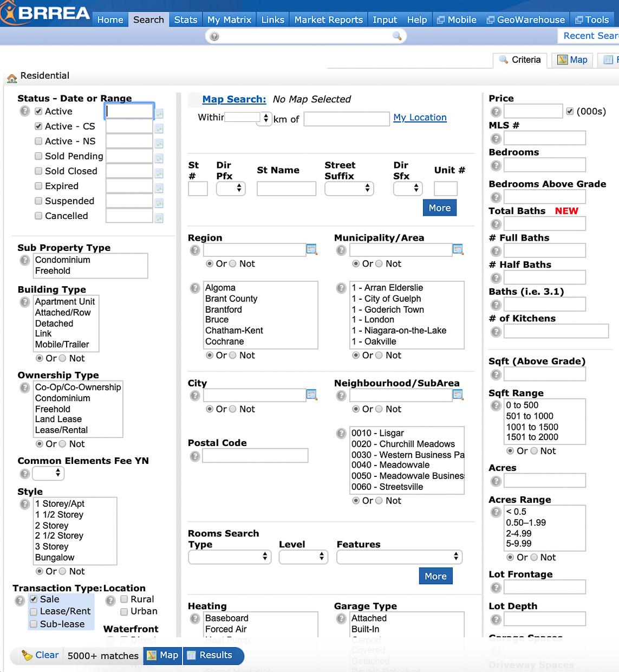Click help icon beside Garage Type list
The width and height of the screenshot is (619, 672).
(341, 618)
